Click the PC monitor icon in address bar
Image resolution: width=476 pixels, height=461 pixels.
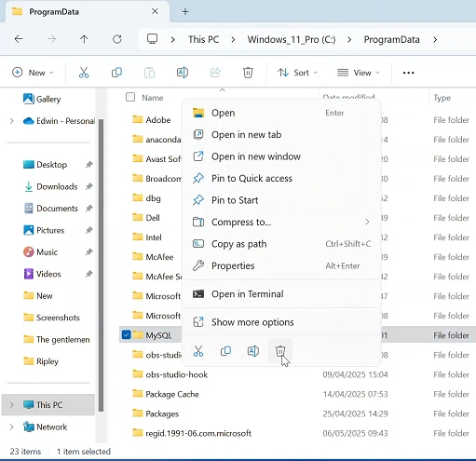pyautogui.click(x=152, y=39)
